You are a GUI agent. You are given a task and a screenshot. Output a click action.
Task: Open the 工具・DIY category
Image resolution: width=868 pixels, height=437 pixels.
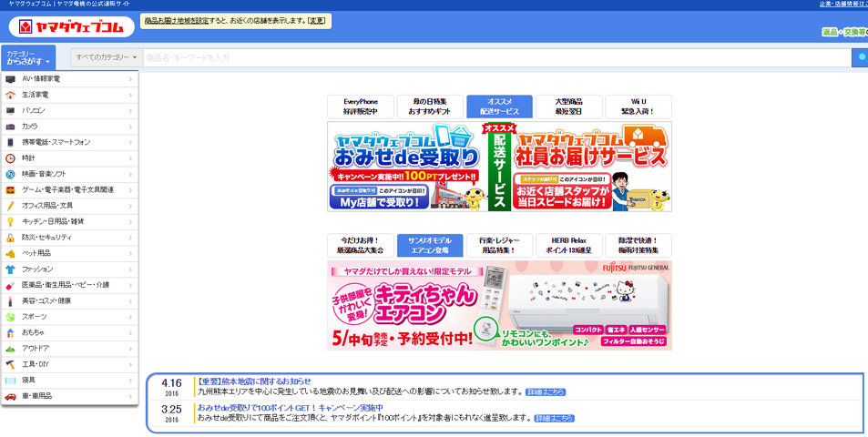(70, 364)
